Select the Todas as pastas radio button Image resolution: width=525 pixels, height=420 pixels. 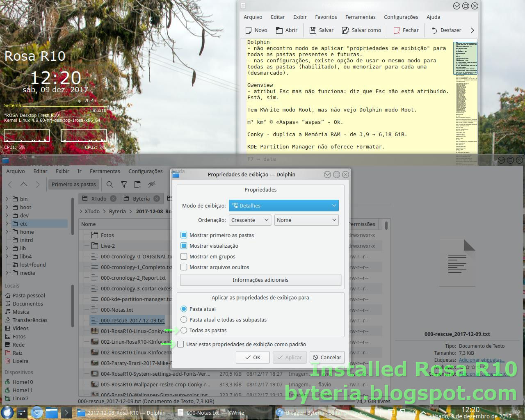pyautogui.click(x=184, y=330)
